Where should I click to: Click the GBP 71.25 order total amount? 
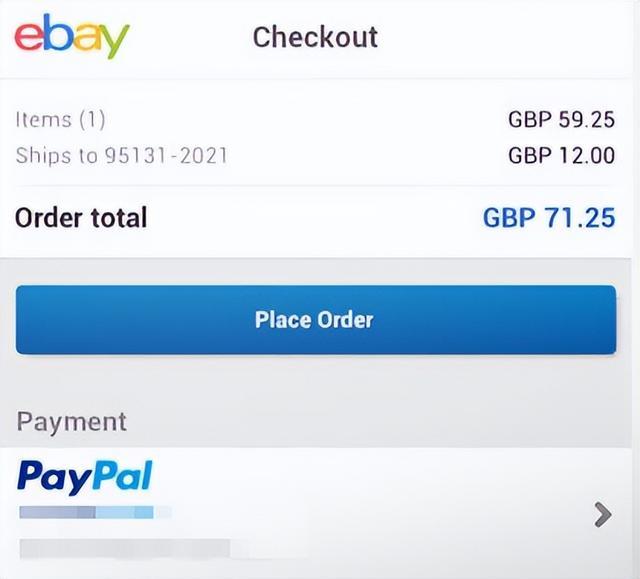[x=549, y=217]
